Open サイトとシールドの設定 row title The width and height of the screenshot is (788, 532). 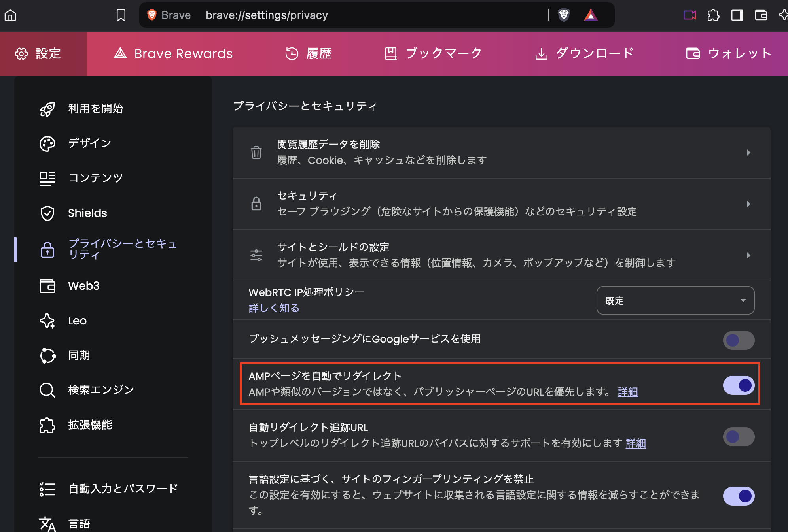333,247
